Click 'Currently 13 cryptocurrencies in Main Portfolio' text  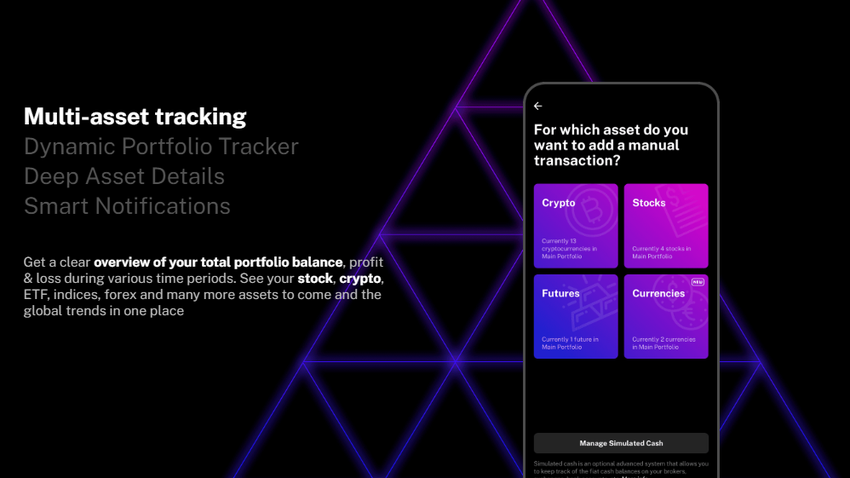coord(569,249)
